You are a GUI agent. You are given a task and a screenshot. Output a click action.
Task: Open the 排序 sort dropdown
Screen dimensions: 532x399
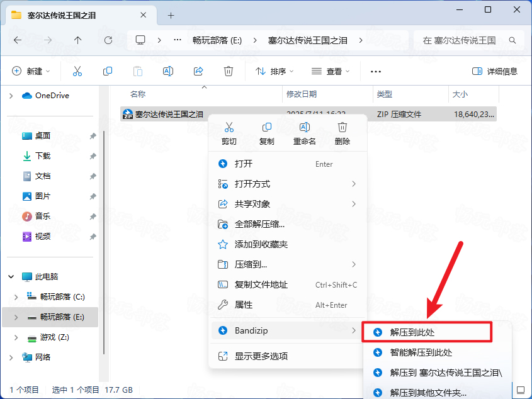coord(274,71)
